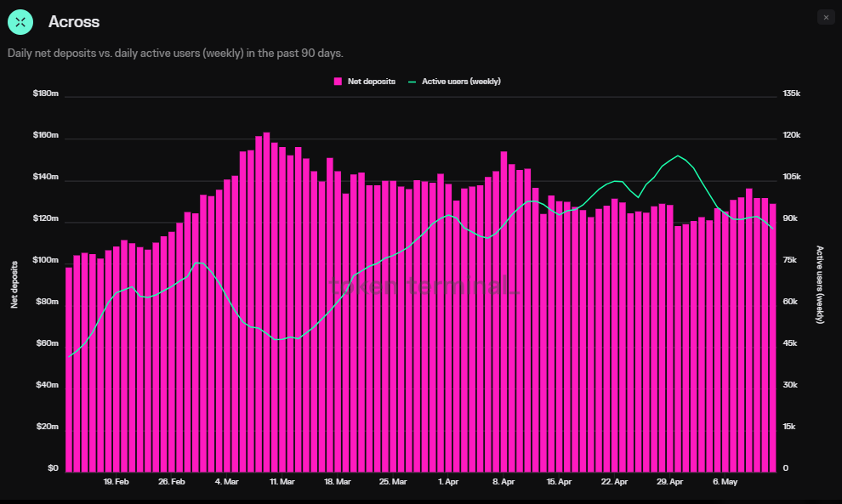Viewport: 842px width, 504px height.
Task: Click the vertical Active users (weekly) axis title
Action: point(819,285)
